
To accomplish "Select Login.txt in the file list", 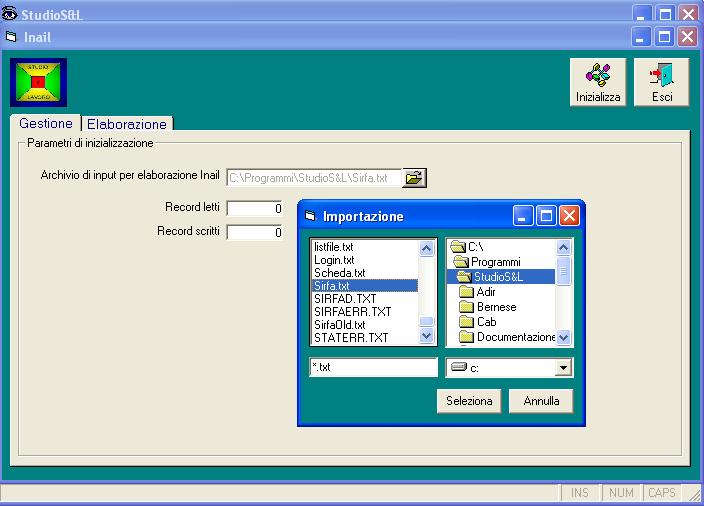I will [365, 260].
